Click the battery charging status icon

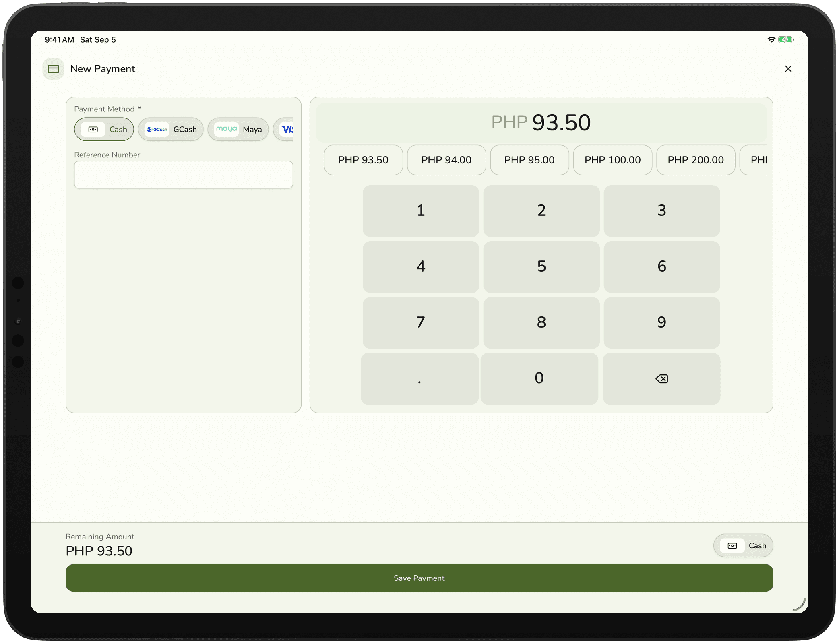pyautogui.click(x=785, y=39)
